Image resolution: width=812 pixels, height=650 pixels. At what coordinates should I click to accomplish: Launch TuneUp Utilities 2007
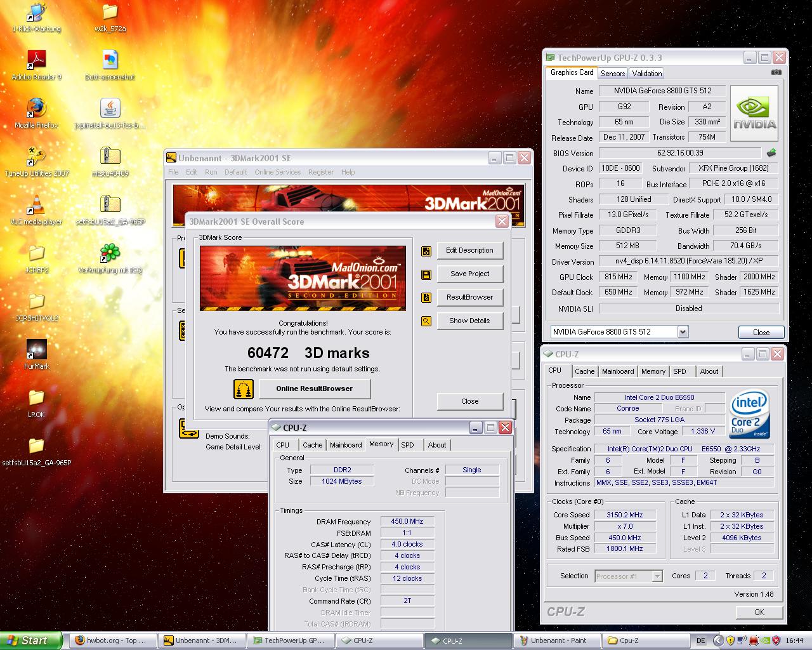(x=37, y=157)
